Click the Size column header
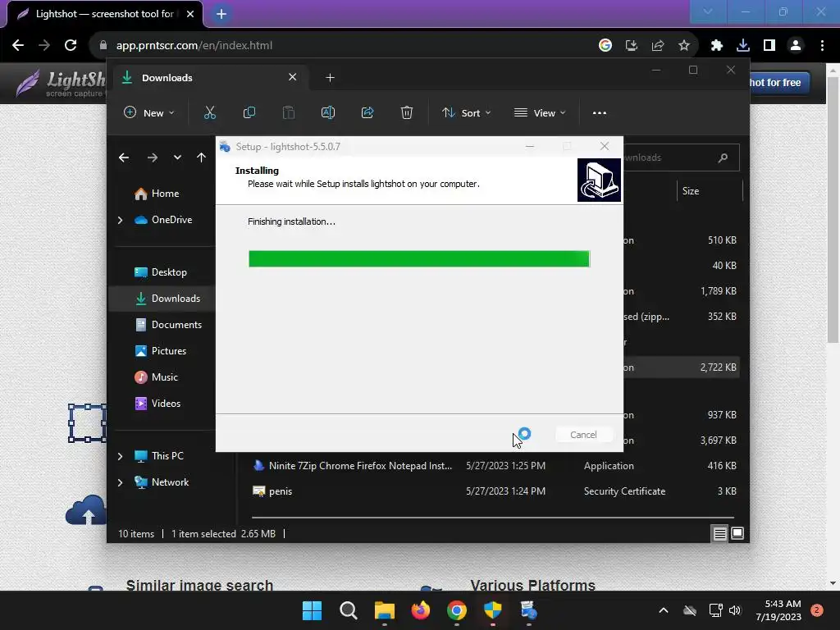The height and width of the screenshot is (630, 840). 710,191
